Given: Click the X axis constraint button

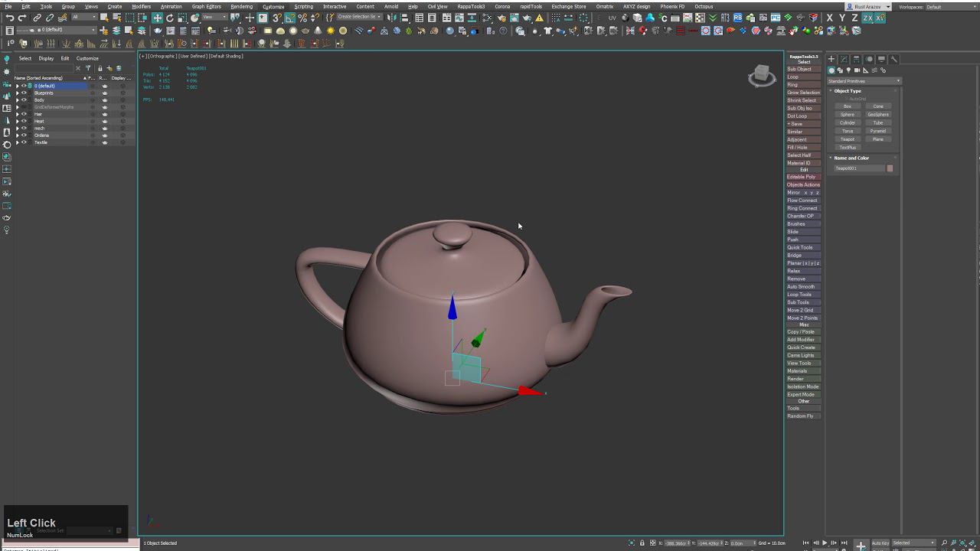Looking at the screenshot, I should 829,17.
